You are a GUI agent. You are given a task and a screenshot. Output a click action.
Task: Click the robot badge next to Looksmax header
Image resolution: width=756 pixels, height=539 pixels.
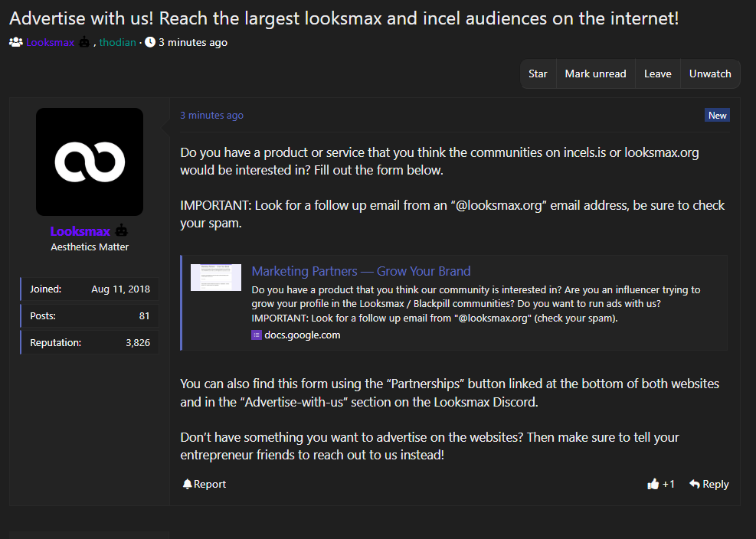(84, 42)
